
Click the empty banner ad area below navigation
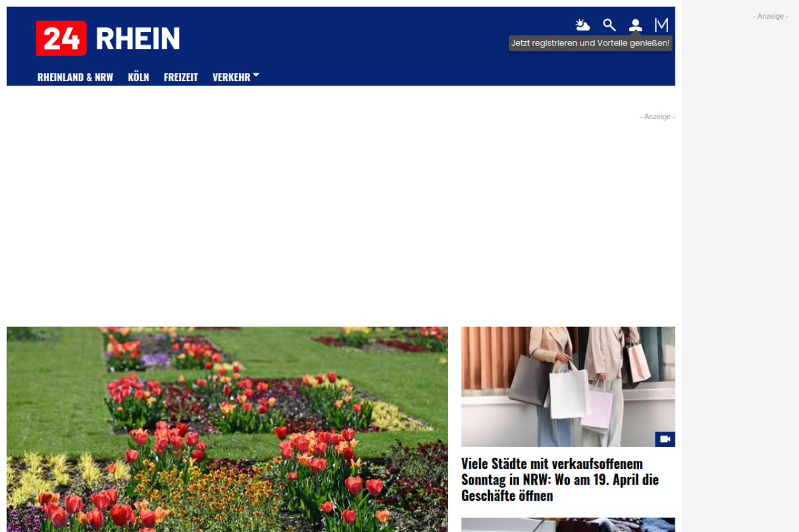point(340,218)
